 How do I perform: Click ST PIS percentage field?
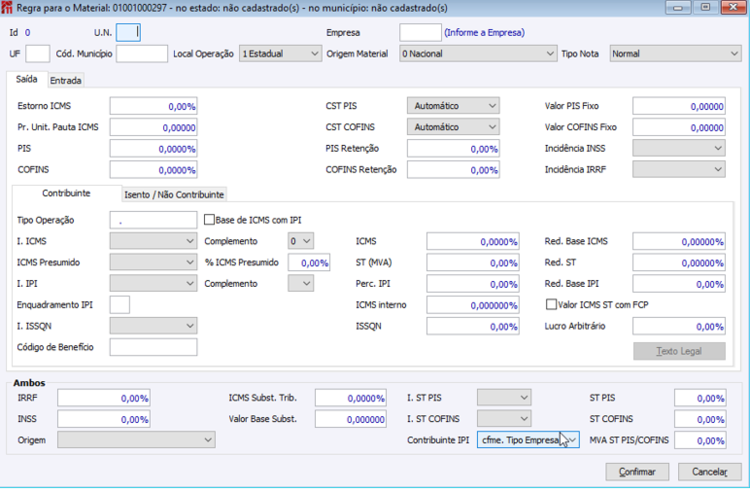[x=700, y=398]
